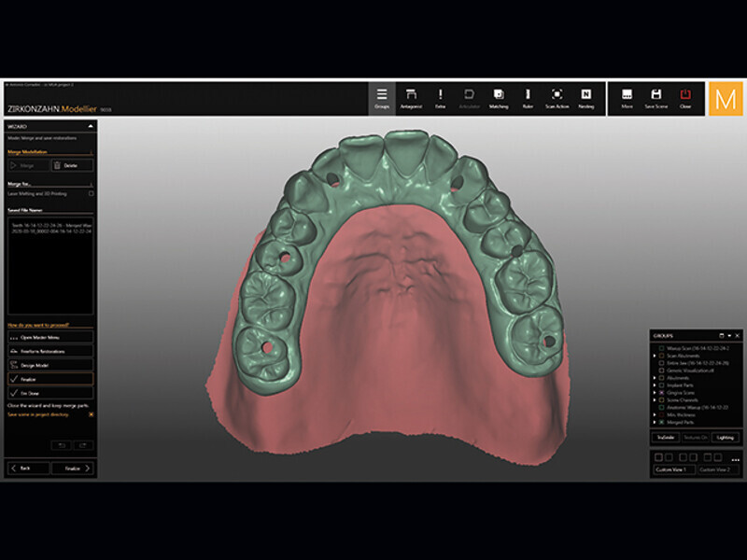Enable Laser Melting and 3D Printing checkbox
Image resolution: width=747 pixels, height=560 pixels.
tap(91, 193)
